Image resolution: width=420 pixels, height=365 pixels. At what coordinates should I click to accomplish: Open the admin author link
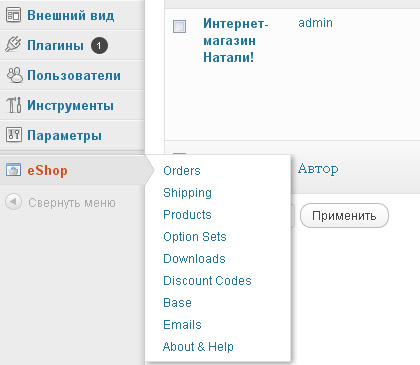pyautogui.click(x=315, y=23)
